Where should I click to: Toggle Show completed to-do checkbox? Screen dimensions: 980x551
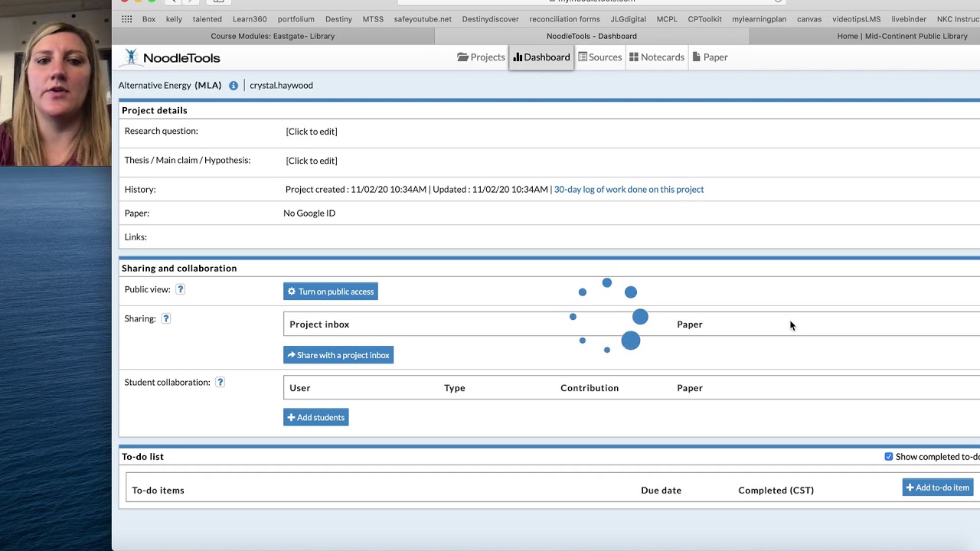(889, 457)
